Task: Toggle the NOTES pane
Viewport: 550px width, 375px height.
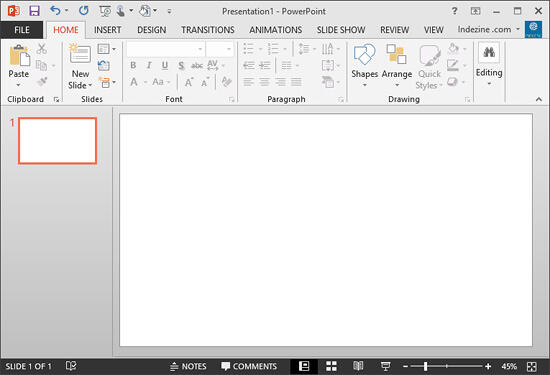Action: pos(188,367)
